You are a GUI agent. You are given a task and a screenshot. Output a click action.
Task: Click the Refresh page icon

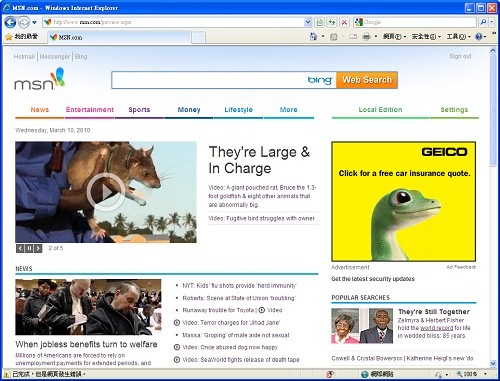tap(332, 22)
